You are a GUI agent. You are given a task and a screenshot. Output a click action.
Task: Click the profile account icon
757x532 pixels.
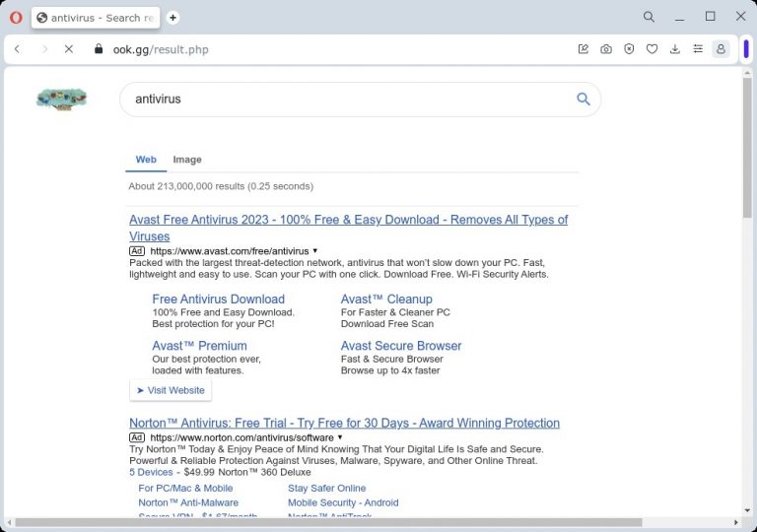(722, 49)
